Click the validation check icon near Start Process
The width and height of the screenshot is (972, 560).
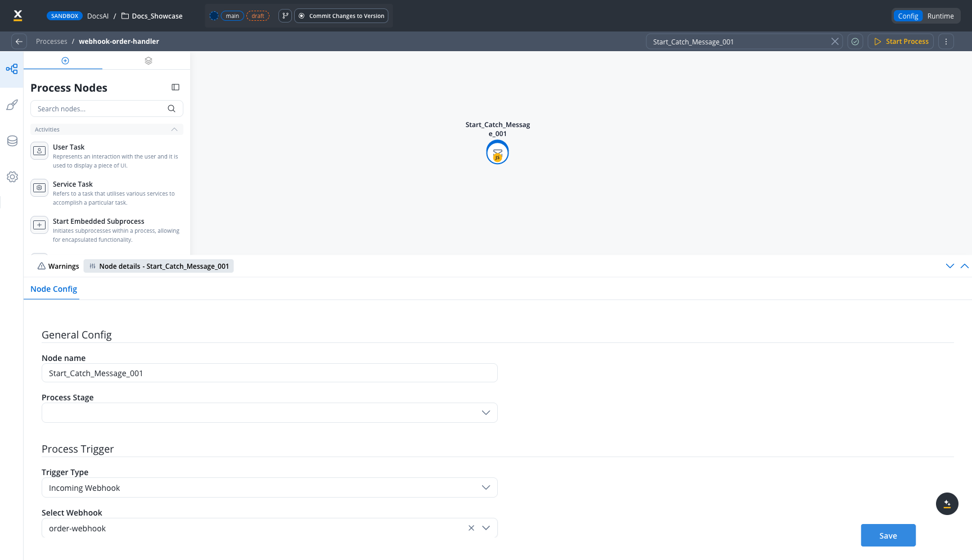point(855,41)
